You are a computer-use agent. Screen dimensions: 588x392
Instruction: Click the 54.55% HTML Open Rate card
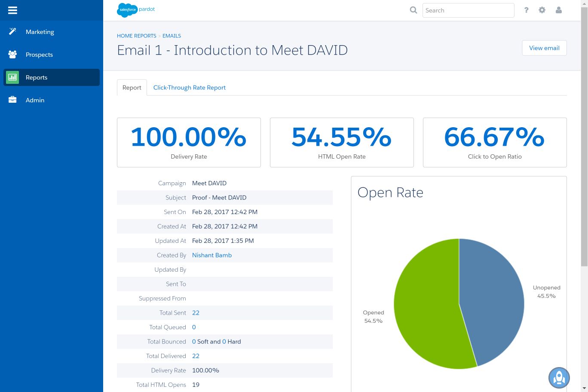click(x=342, y=142)
